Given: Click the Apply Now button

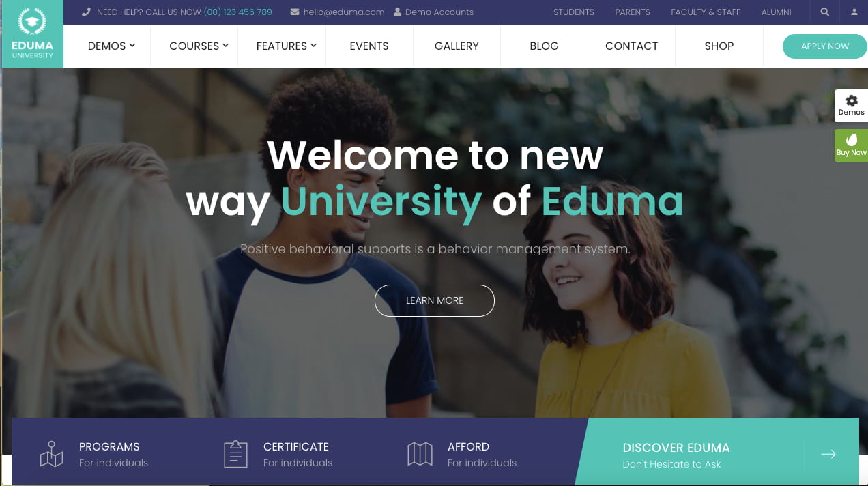Looking at the screenshot, I should pyautogui.click(x=825, y=46).
